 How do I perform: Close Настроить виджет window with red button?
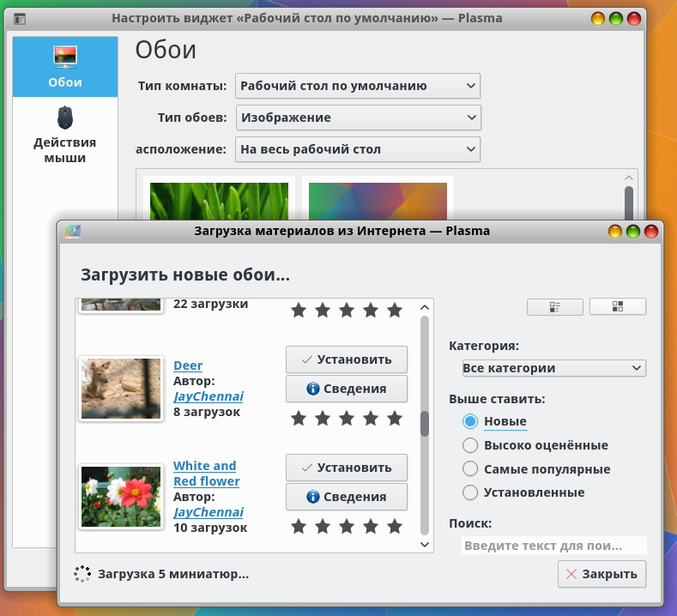point(634,19)
